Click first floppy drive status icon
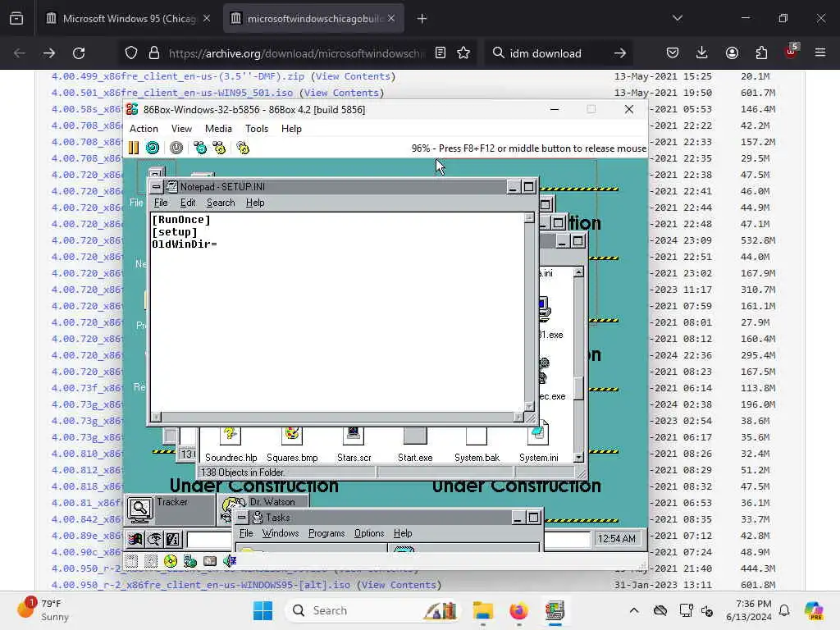The width and height of the screenshot is (840, 630). [x=132, y=561]
